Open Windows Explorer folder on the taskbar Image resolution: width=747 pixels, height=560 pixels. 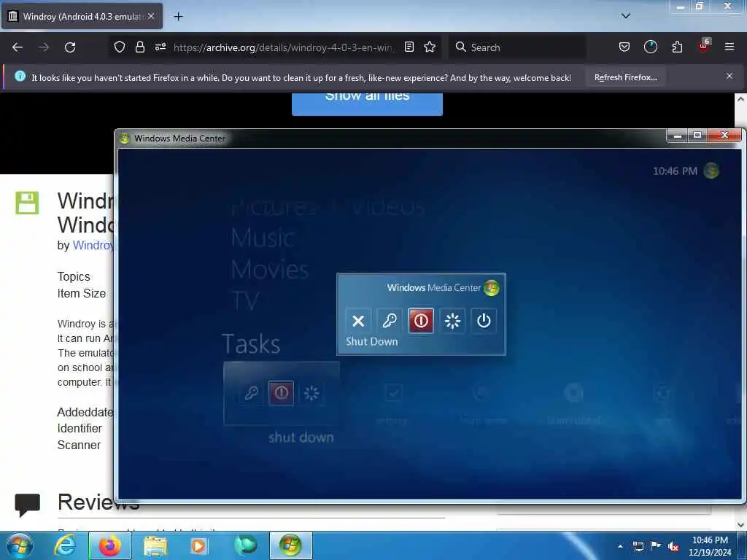(156, 545)
